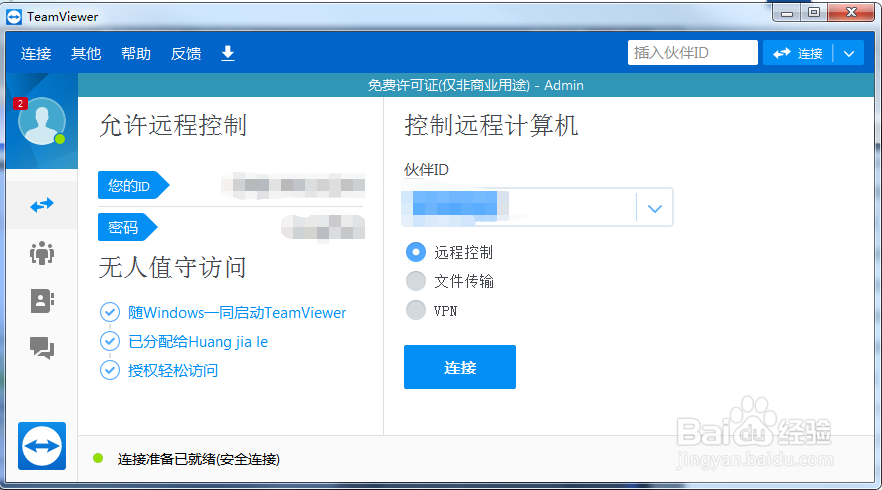The image size is (882, 490).
Task: Click 随Windows一同启动TeamViewer link
Action: click(x=237, y=313)
